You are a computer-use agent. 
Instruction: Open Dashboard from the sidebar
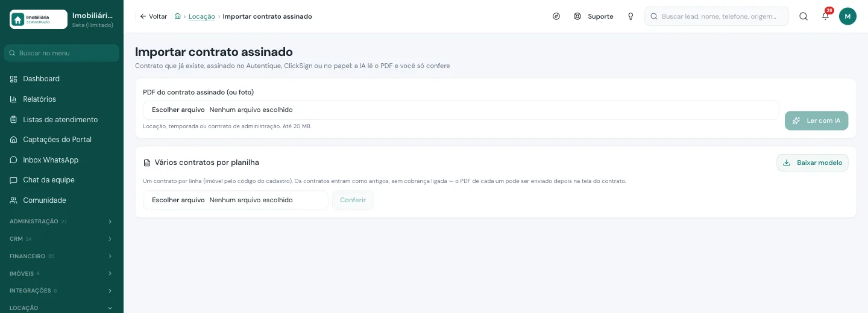click(x=61, y=79)
